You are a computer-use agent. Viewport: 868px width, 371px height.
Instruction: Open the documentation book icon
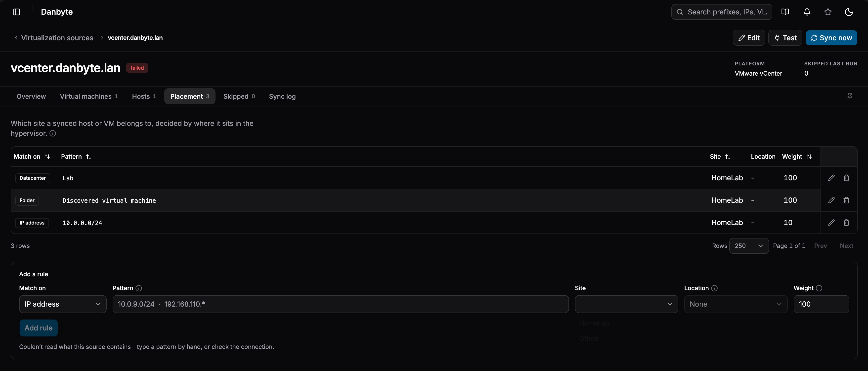point(785,12)
